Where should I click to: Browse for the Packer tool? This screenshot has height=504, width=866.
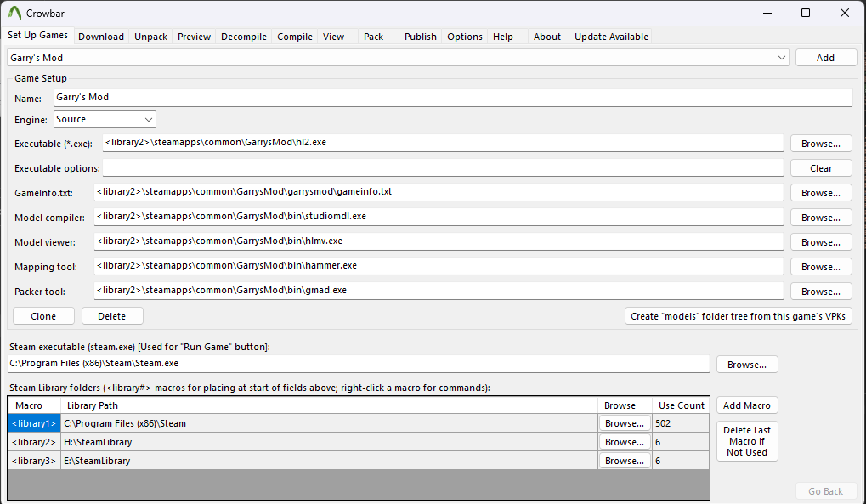821,292
